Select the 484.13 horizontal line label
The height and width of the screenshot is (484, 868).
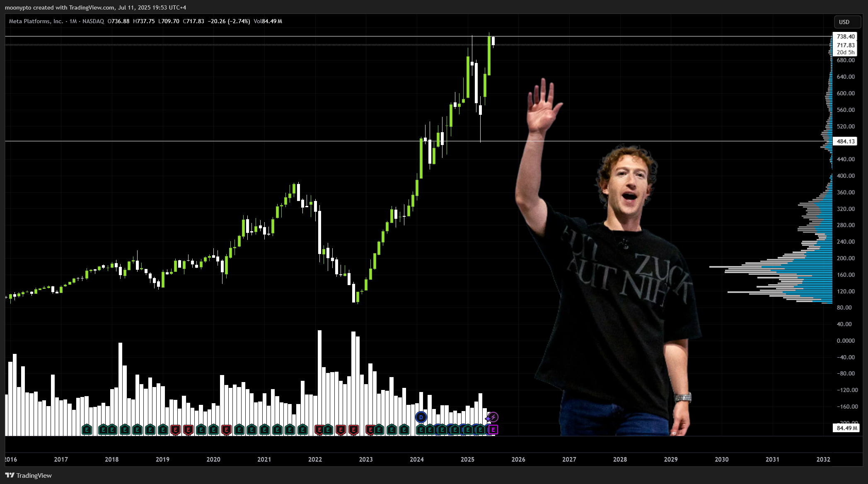coord(846,141)
